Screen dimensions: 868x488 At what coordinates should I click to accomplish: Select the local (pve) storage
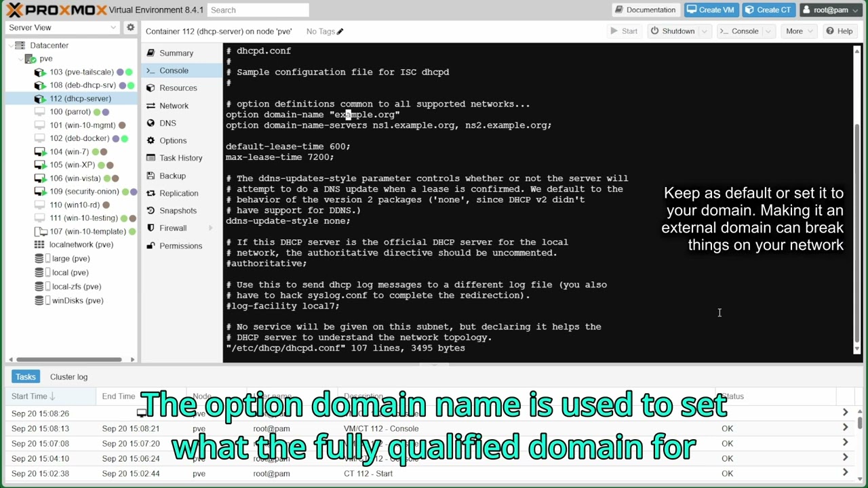(x=70, y=272)
